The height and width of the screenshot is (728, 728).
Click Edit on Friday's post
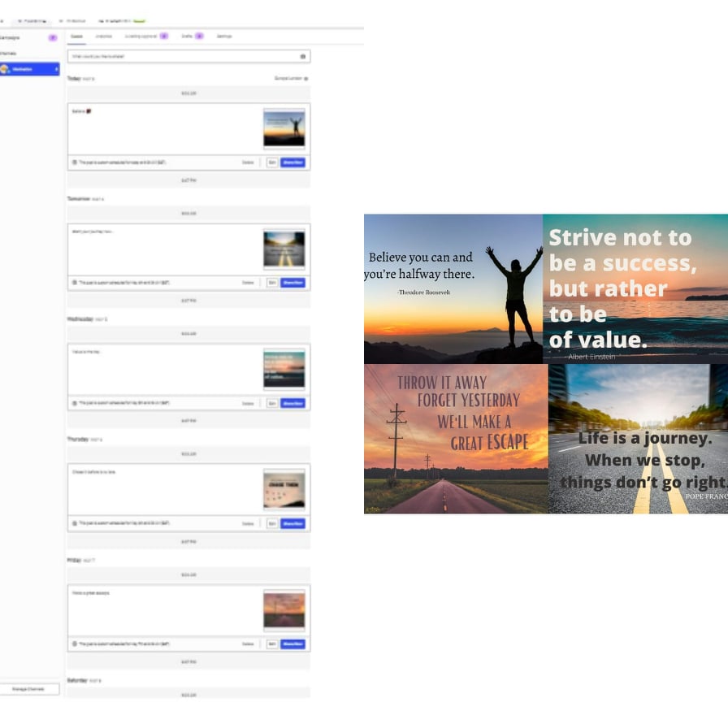[272, 644]
